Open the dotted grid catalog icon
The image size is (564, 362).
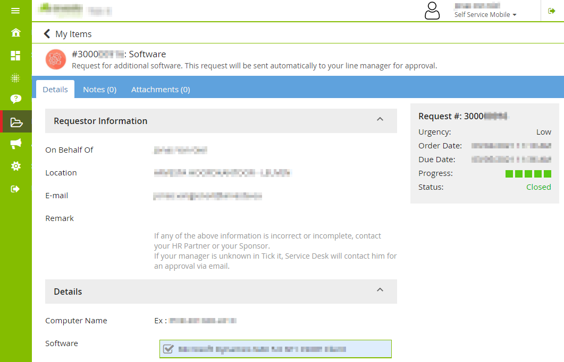coord(15,78)
